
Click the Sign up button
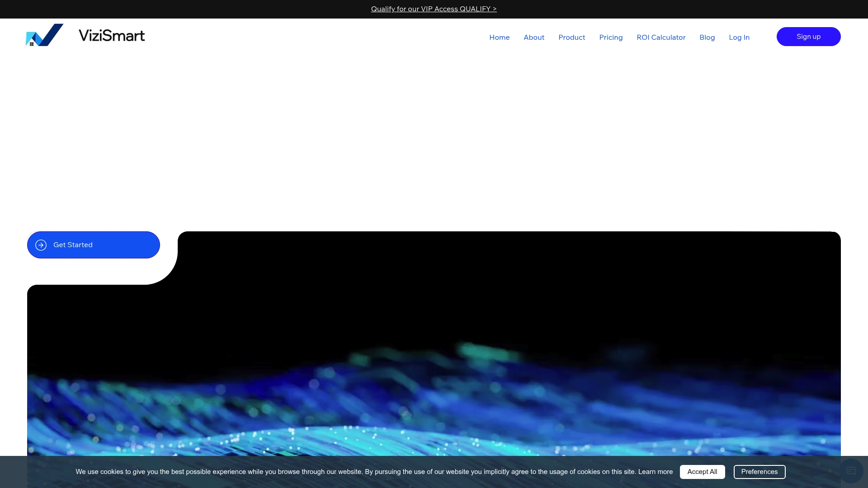tap(808, 37)
